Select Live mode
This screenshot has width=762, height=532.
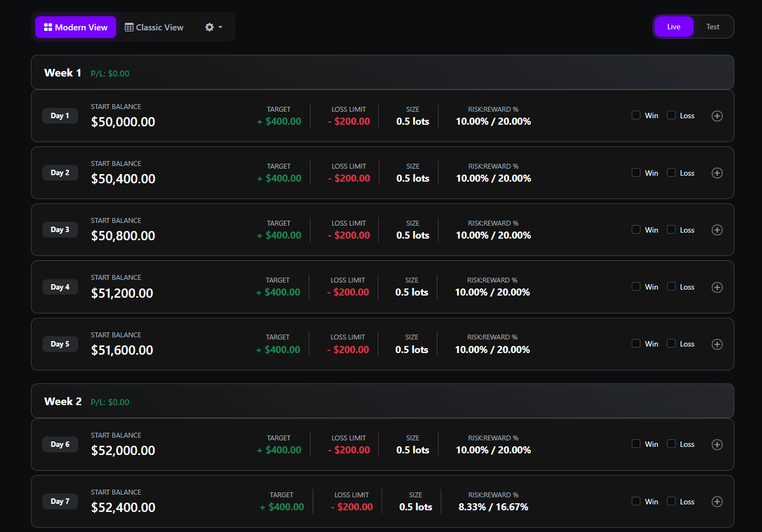pos(674,26)
